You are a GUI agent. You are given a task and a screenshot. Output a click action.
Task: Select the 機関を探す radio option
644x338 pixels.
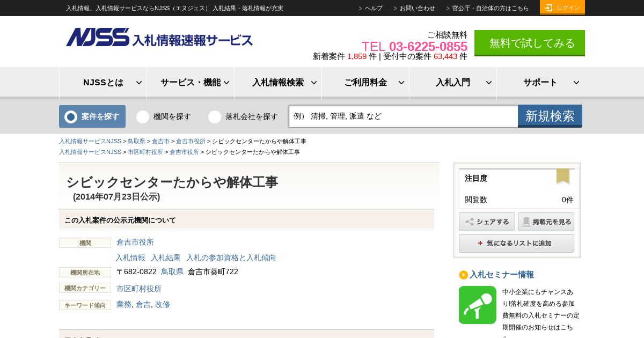tap(143, 116)
